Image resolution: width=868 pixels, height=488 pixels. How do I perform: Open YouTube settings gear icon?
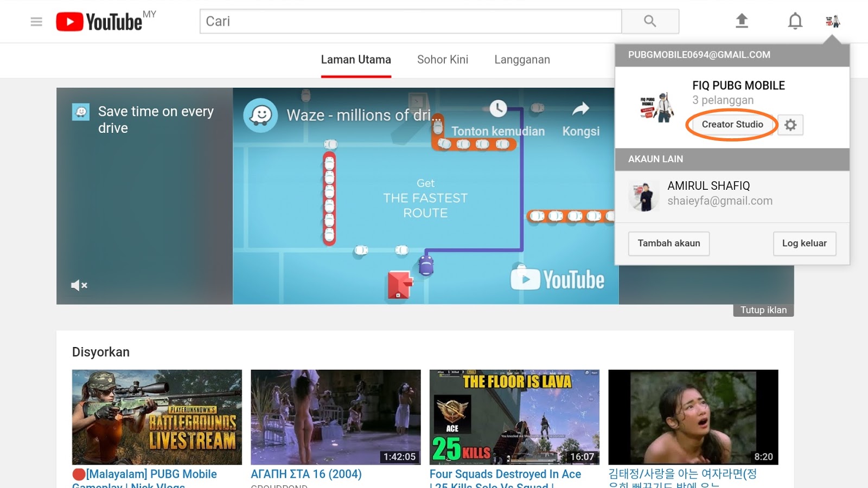(790, 125)
